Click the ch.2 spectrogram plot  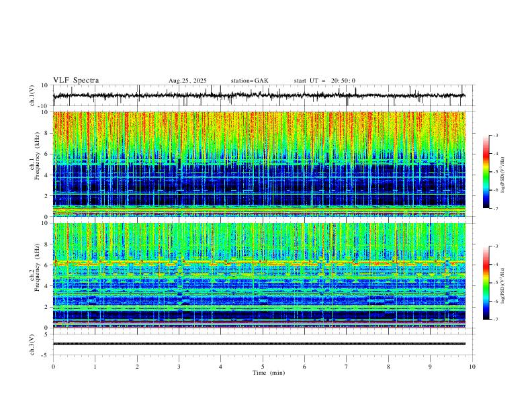tap(259, 275)
